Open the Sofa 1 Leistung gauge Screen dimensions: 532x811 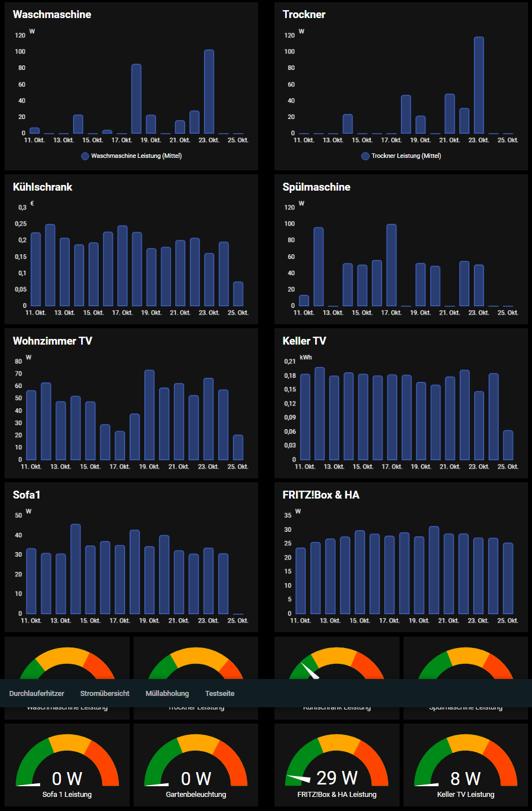[67, 764]
